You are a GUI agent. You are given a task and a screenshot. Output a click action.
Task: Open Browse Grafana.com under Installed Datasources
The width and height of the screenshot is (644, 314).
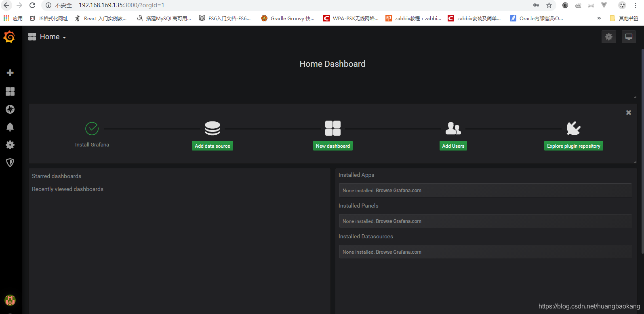[399, 252]
